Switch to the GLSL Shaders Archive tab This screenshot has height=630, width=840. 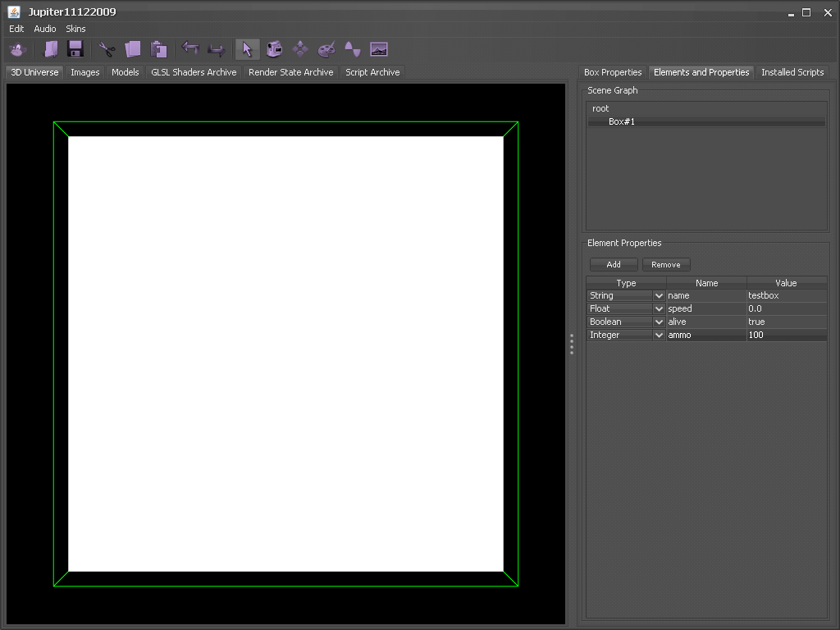(194, 72)
